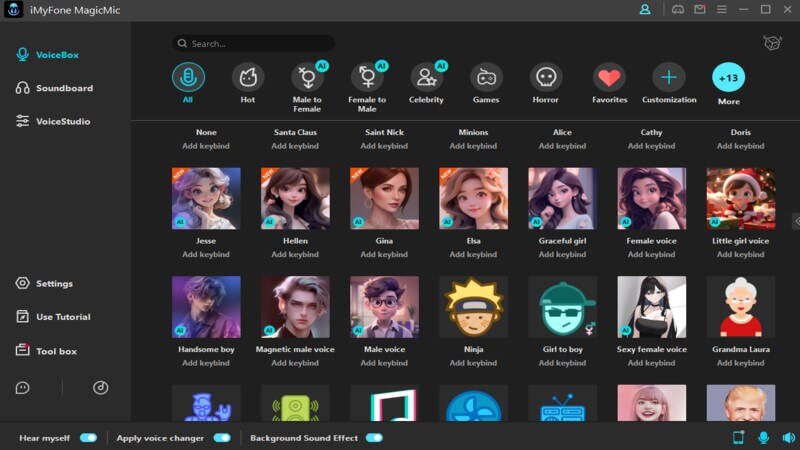Open Use Tutorial in the sidebar
Viewport: 800px width, 450px height.
pyautogui.click(x=53, y=317)
